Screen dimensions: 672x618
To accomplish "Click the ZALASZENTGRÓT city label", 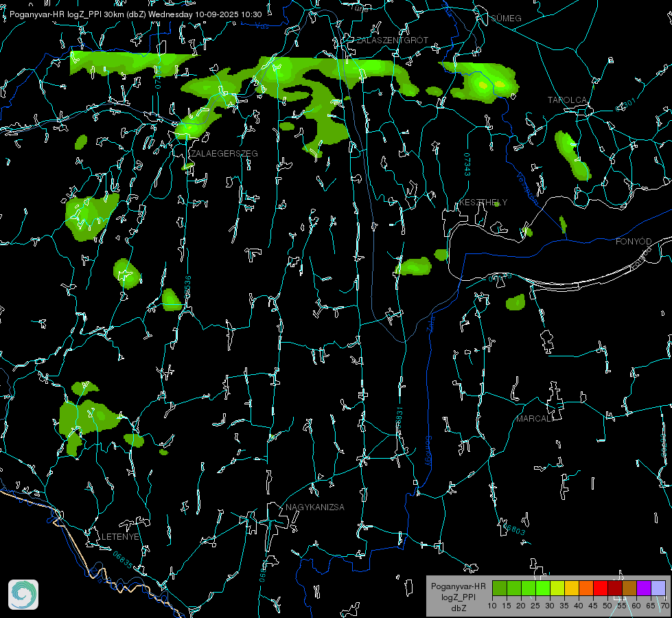I will 392,40.
